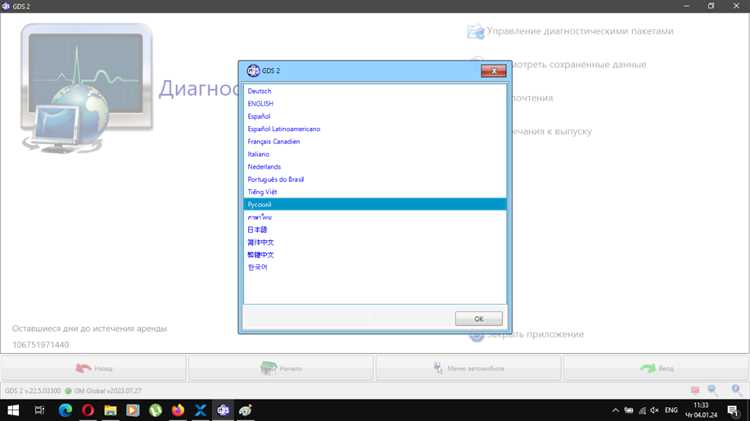This screenshot has width=750, height=421.
Task: Select the highlighted Русский row
Action: point(375,204)
